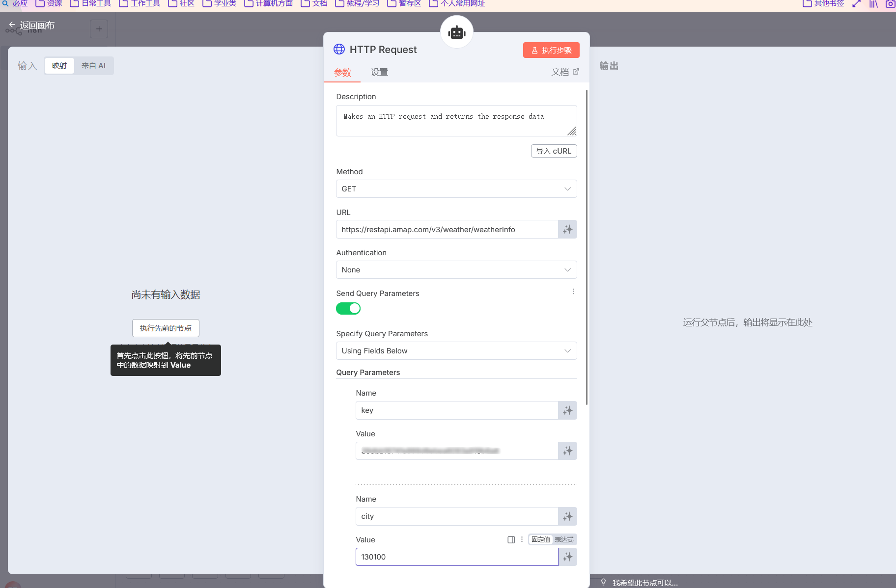Click the sparkle icon beside the city name field
This screenshot has width=896, height=588.
coord(567,516)
